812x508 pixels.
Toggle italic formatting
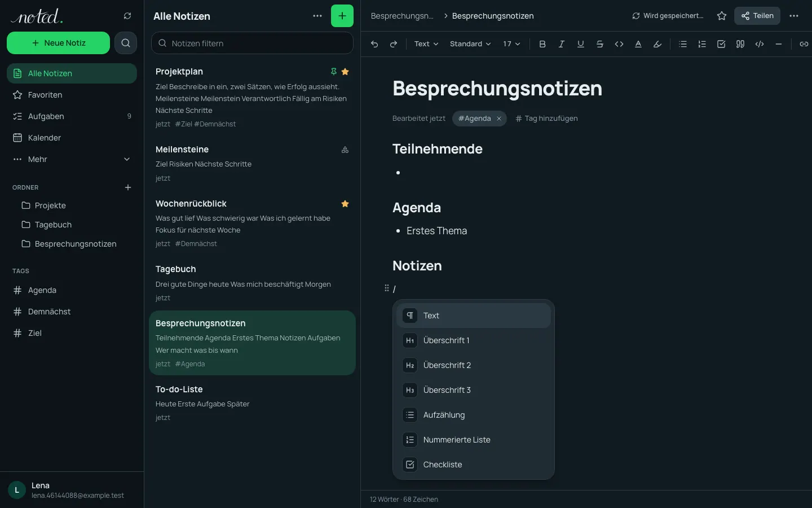[562, 44]
